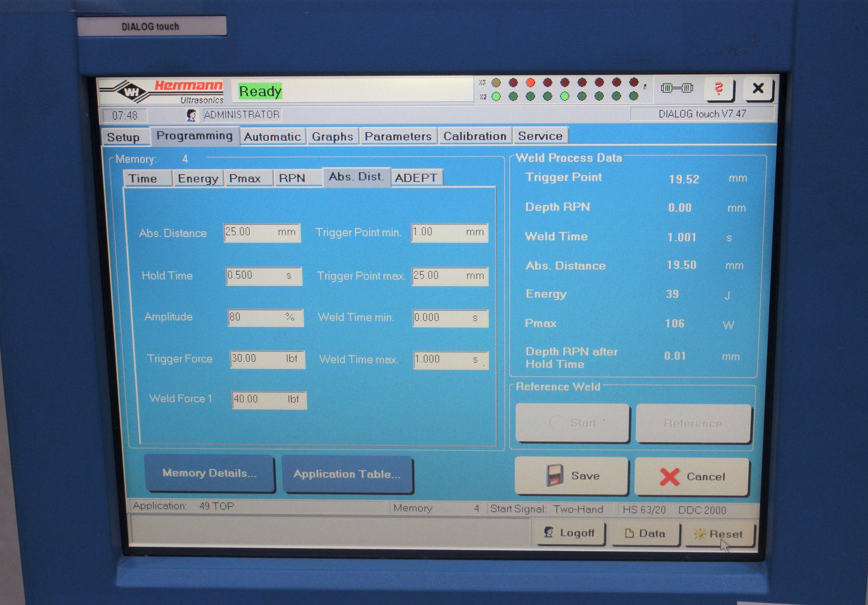Screen dimensions: 868x605
Task: Select the Abs. Dist. weld mode tab
Action: [356, 177]
